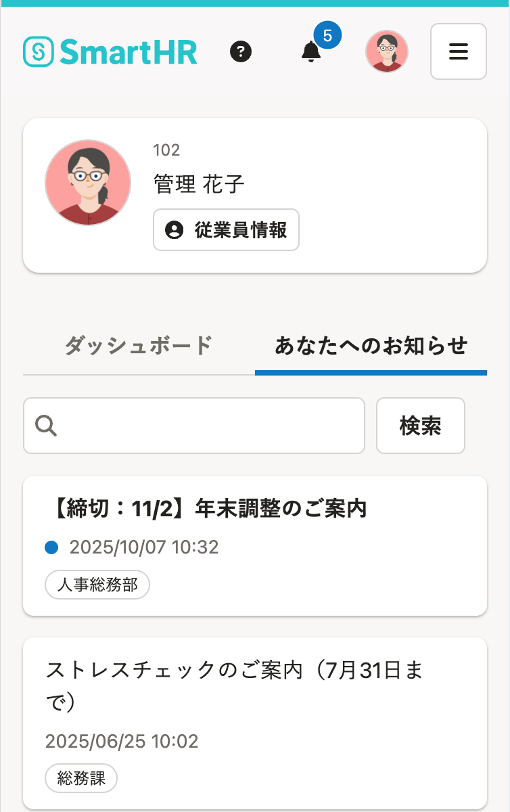This screenshot has width=510, height=812.
Task: Click the 総務課 tag
Action: point(81,778)
